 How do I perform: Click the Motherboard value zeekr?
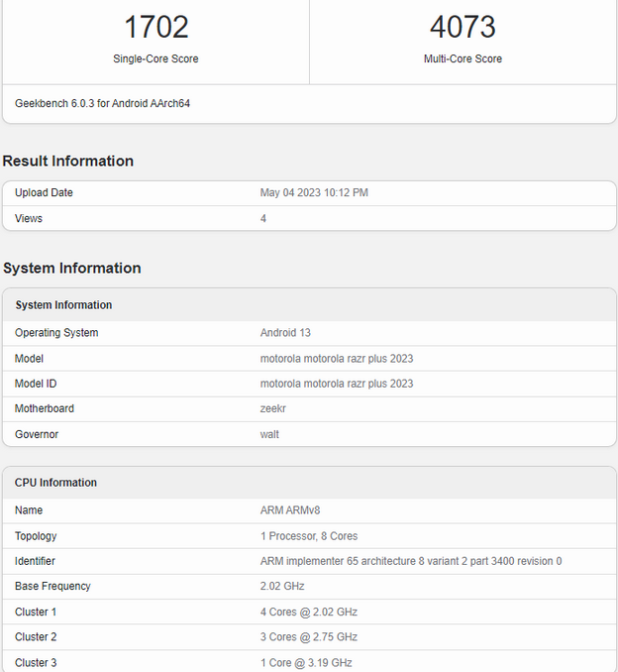click(273, 408)
